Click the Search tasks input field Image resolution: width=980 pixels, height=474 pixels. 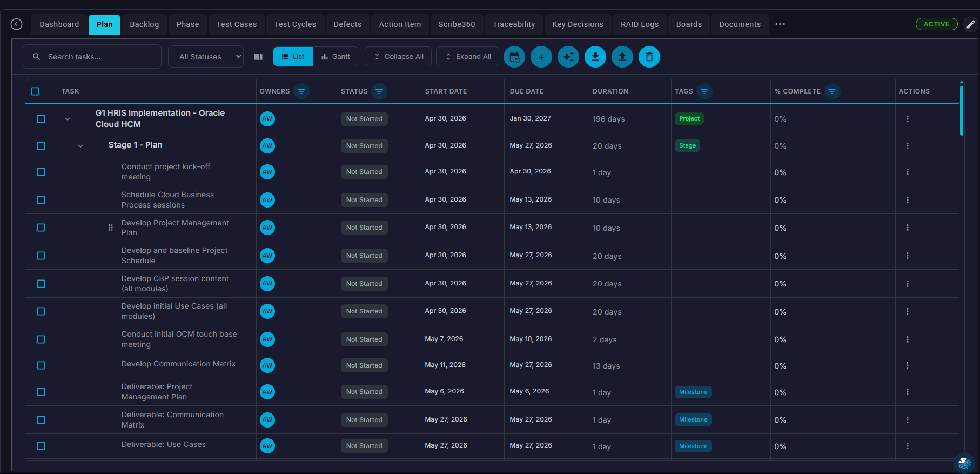pos(92,57)
